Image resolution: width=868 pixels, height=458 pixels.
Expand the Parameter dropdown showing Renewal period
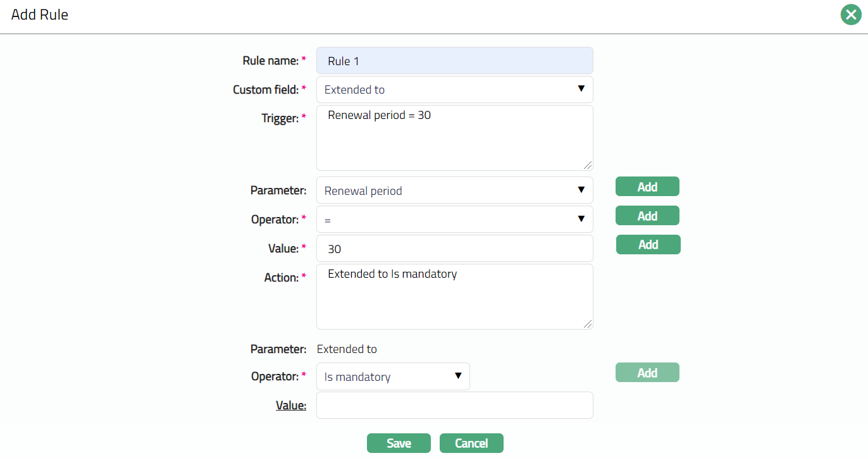[x=454, y=190]
